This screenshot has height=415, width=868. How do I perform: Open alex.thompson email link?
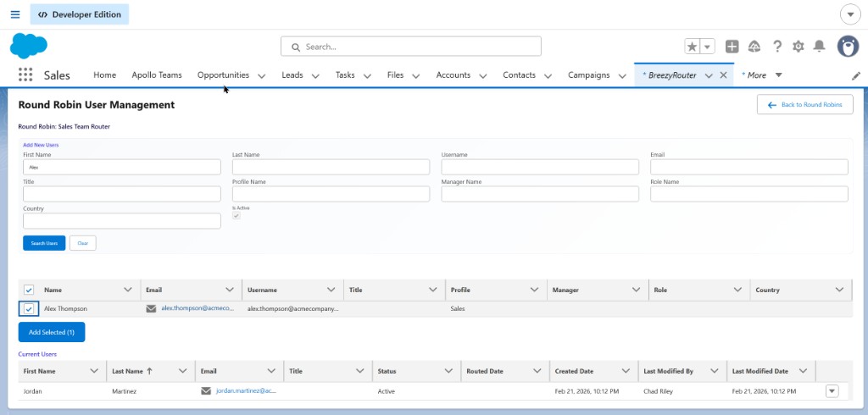(x=198, y=308)
